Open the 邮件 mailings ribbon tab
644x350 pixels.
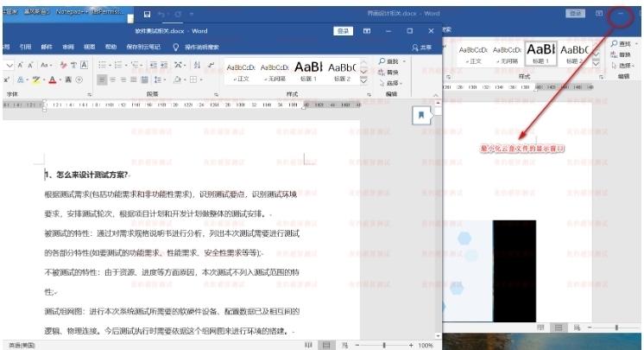[x=47, y=47]
